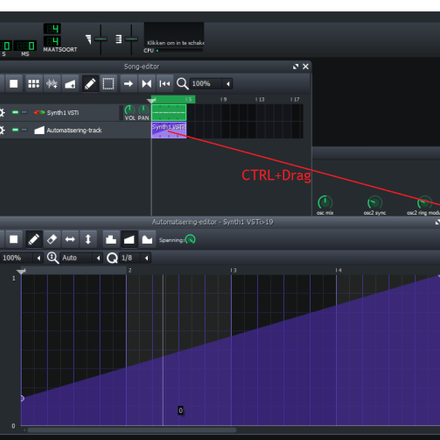Add a beat/bassline track in Song-editor
This screenshot has height=440, width=440.
[x=33, y=84]
